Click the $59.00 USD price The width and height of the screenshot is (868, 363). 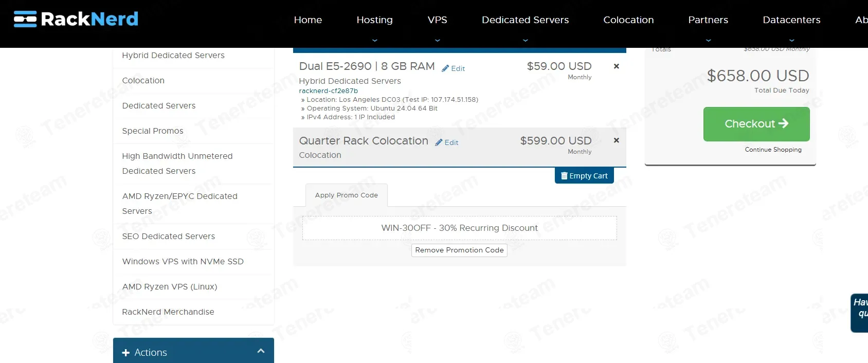(559, 66)
